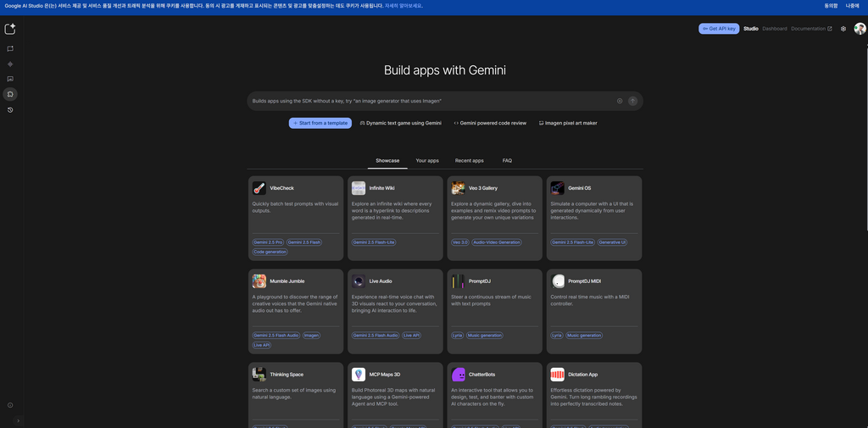The image size is (868, 428).
Task: Click the Google AI Studio logo icon
Action: 10,29
